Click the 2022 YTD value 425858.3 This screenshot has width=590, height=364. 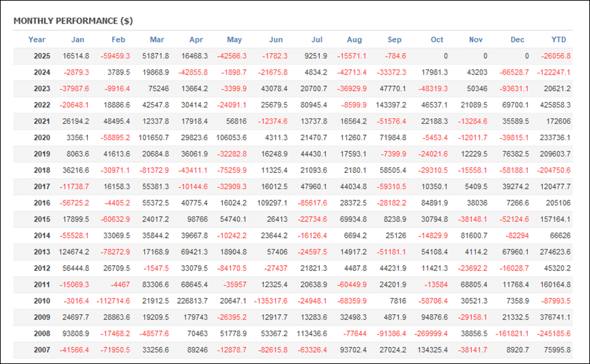pyautogui.click(x=553, y=105)
